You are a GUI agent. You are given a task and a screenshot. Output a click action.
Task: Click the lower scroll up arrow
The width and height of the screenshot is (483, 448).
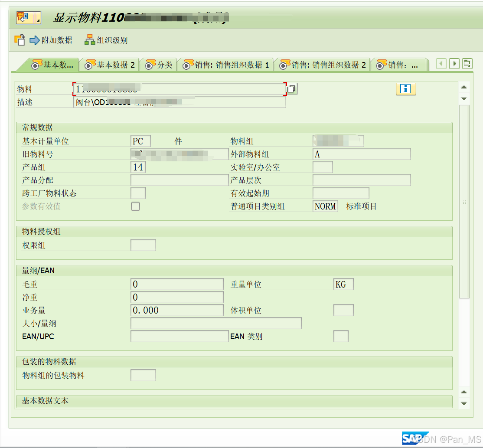pos(464,392)
